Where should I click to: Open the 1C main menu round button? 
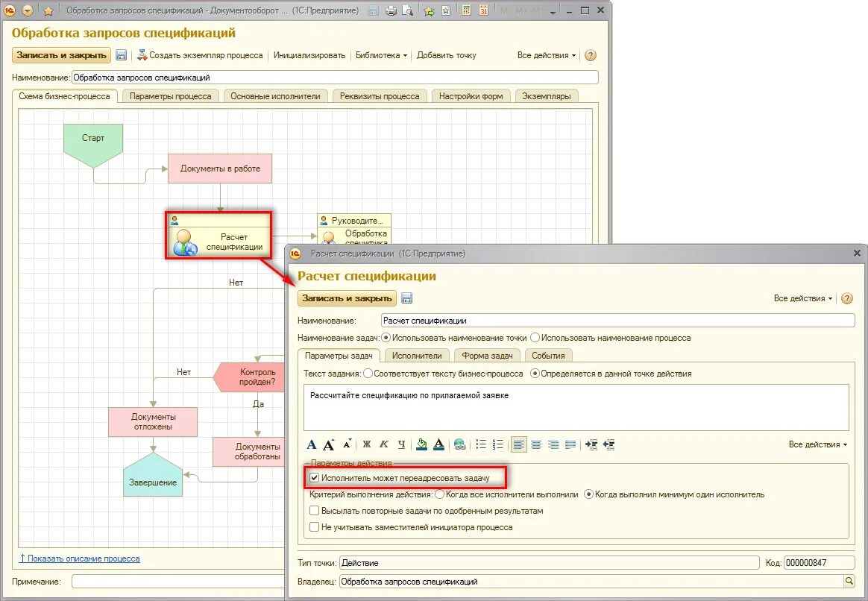coord(10,10)
